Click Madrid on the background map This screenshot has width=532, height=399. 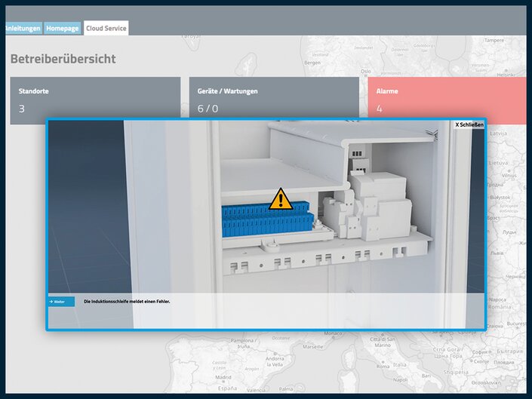[222, 377]
